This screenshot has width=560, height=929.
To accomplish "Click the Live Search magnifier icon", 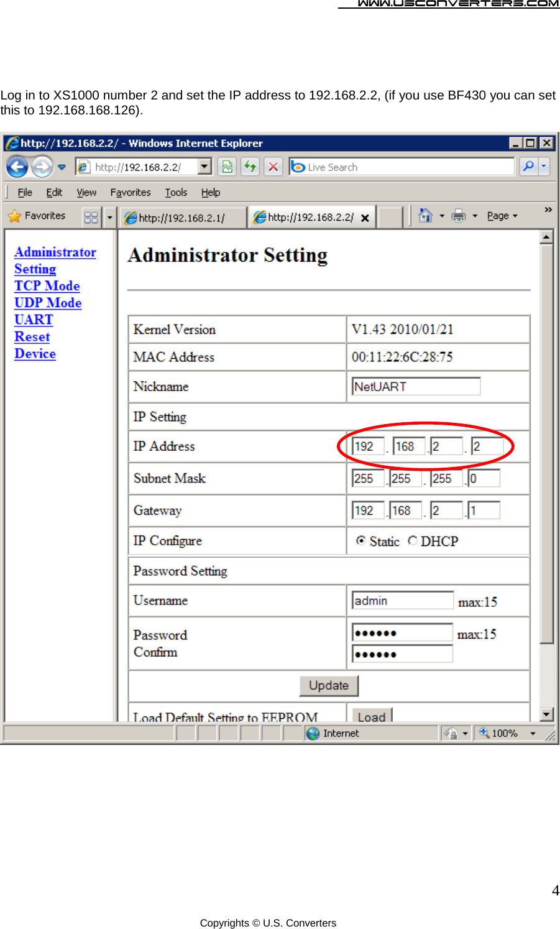I will (x=529, y=167).
